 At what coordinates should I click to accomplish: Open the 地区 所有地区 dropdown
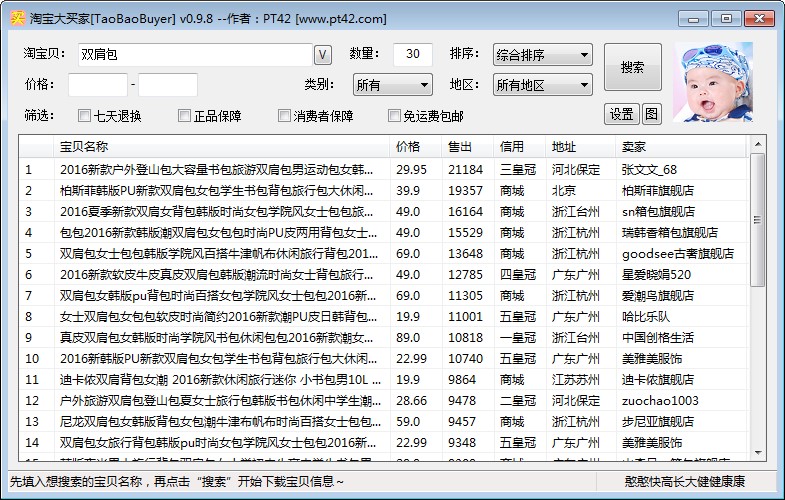click(543, 85)
